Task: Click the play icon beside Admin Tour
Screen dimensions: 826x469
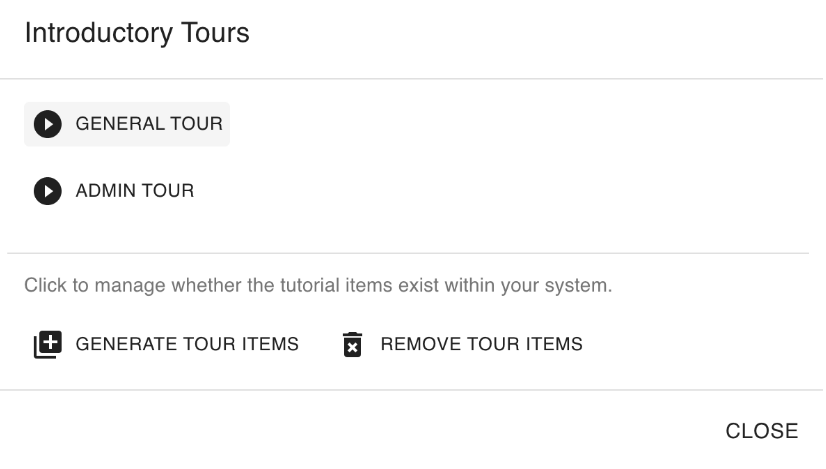Action: pos(47,190)
